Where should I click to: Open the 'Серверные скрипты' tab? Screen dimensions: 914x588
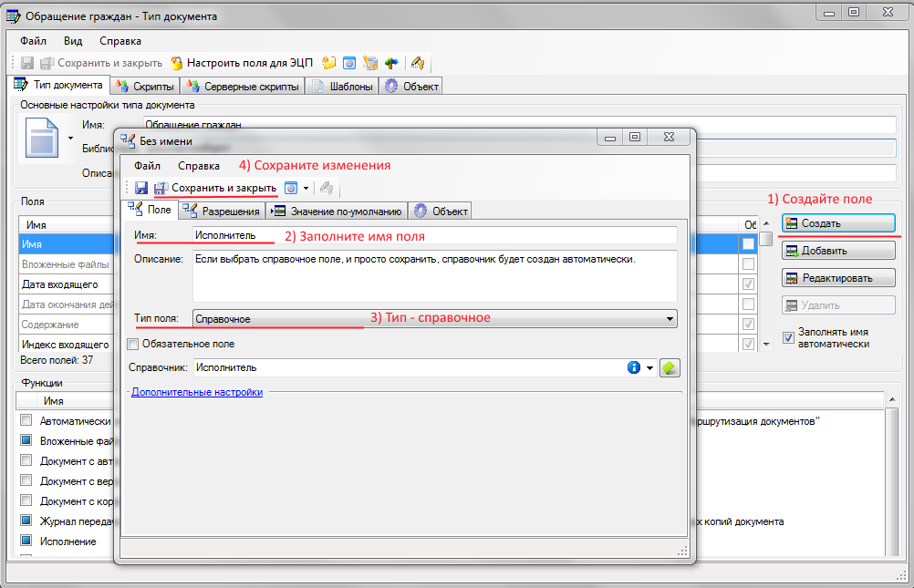(242, 87)
